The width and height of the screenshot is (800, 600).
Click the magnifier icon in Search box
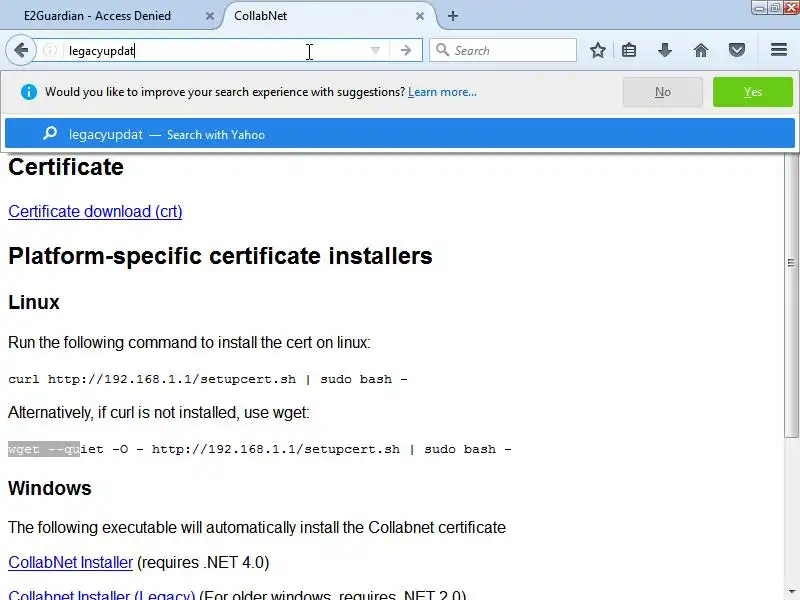442,50
